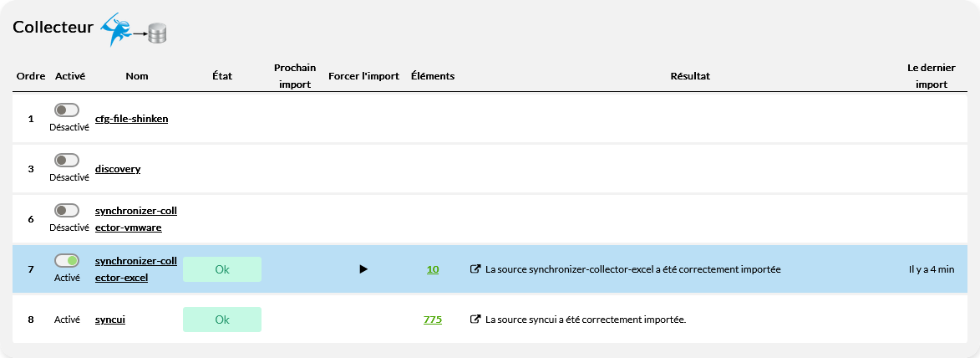980x358 pixels.
Task: Click the Ordre column header
Action: 31,76
